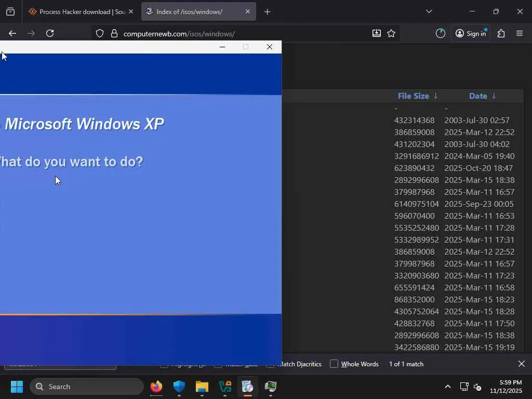Select date 2025-Oct-20 18:47
The width and height of the screenshot is (532, 399).
click(x=478, y=168)
